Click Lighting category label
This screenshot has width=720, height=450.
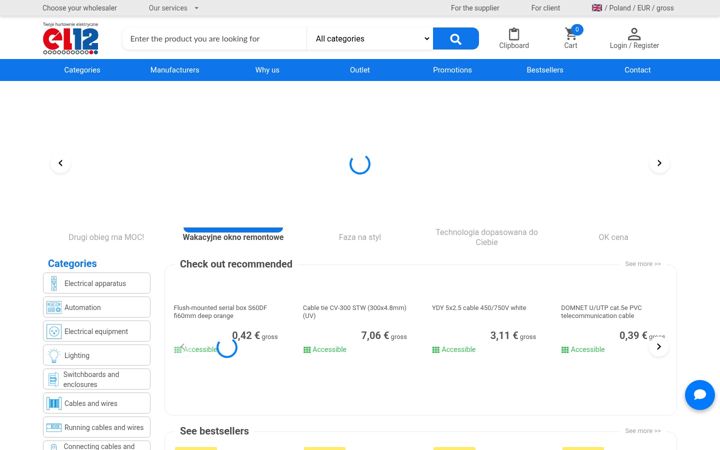click(x=77, y=355)
